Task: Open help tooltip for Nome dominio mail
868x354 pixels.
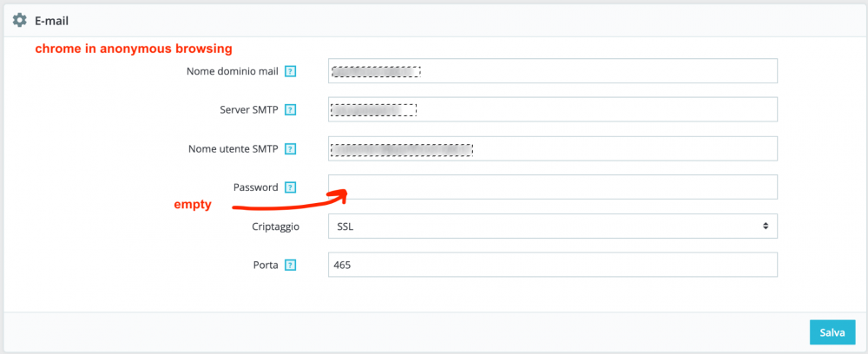Action: click(x=290, y=71)
